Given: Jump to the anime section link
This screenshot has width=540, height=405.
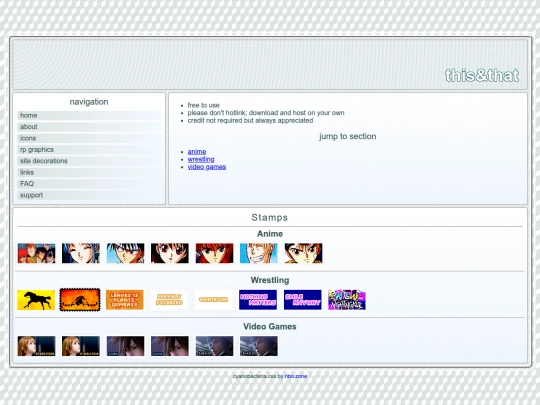Looking at the screenshot, I should [197, 152].
